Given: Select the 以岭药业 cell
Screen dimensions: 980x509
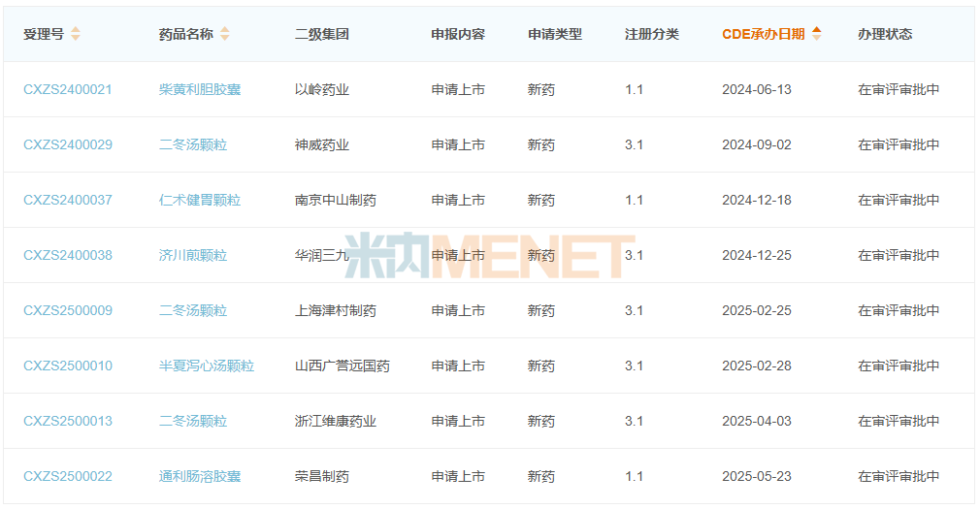Looking at the screenshot, I should 322,89.
